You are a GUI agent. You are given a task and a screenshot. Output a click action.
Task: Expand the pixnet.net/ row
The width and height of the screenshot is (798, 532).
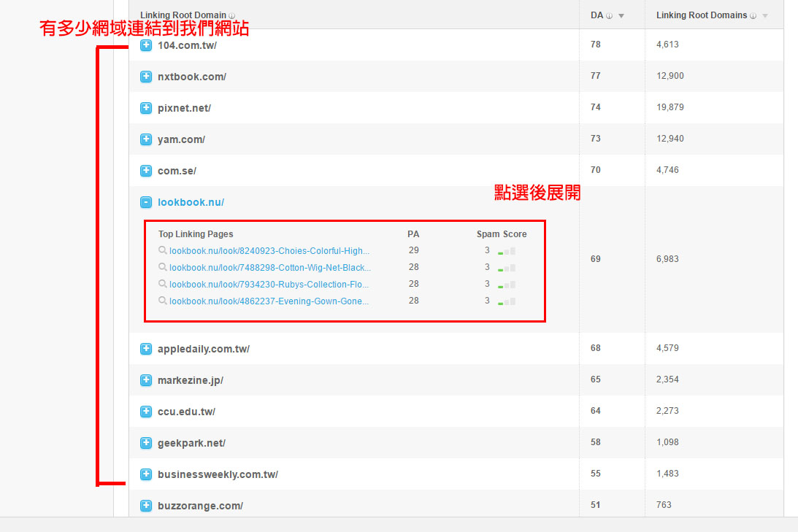[x=146, y=108]
